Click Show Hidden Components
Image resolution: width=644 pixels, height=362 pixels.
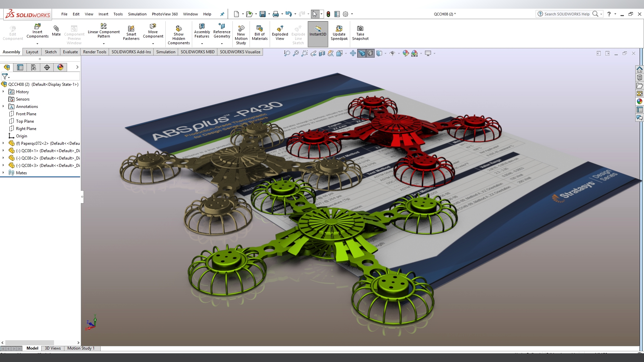(x=178, y=35)
